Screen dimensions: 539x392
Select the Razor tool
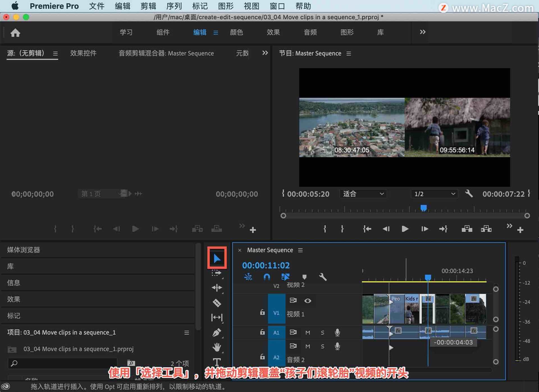tap(217, 303)
